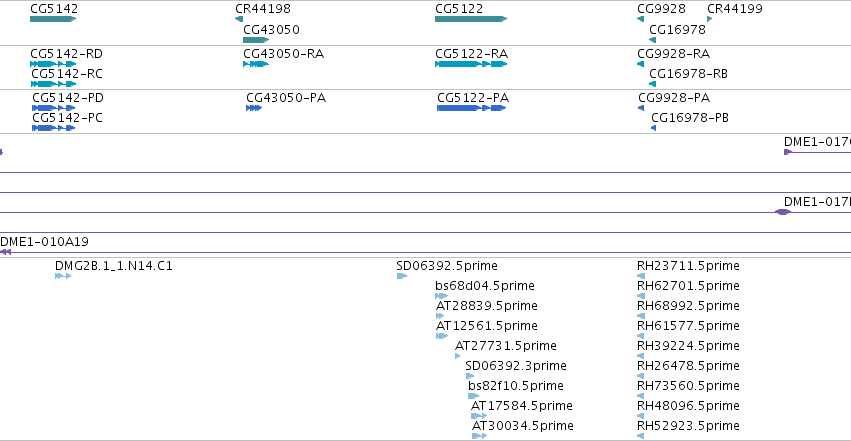
Task: Open transcript CG43050-RA label
Action: [x=283, y=54]
